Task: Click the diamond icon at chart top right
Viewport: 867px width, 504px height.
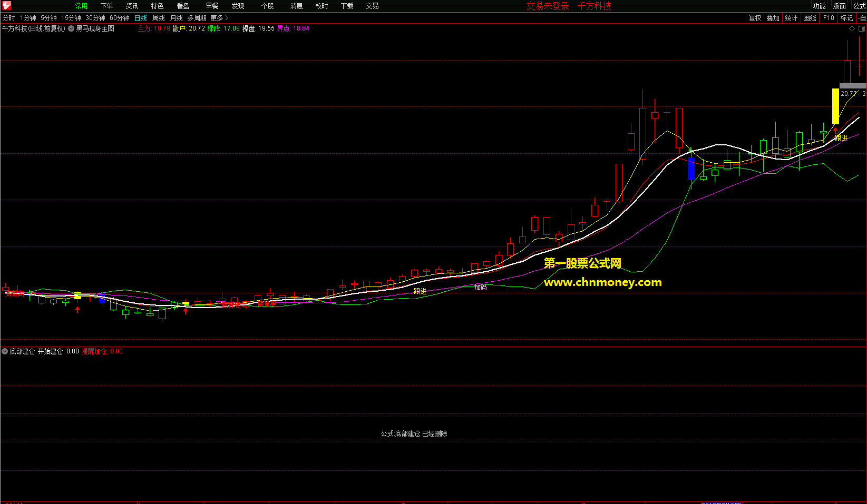Action: 852,29
